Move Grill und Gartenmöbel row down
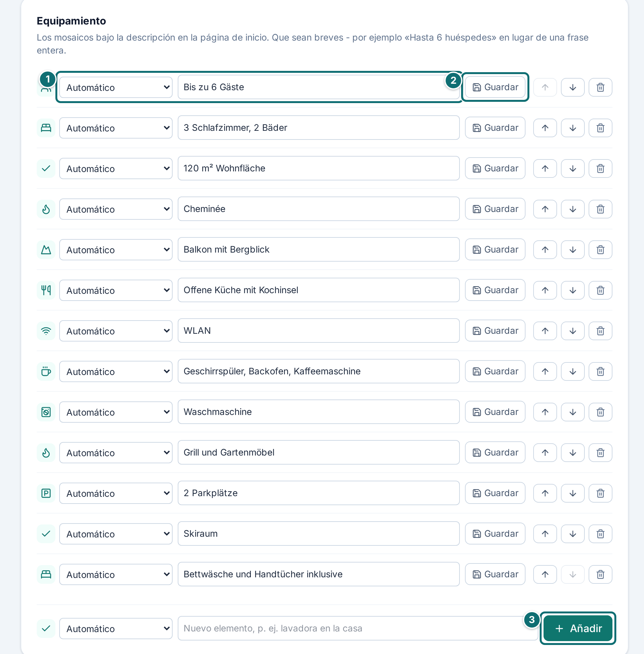The image size is (644, 654). 572,453
